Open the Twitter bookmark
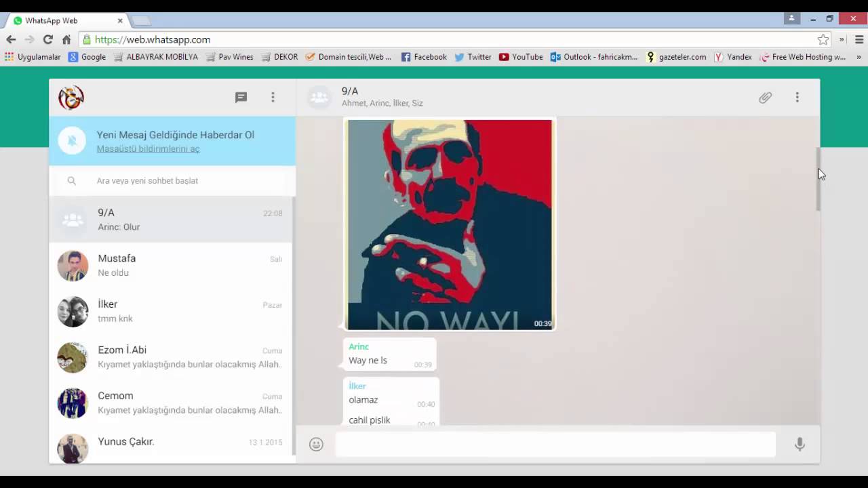Image resolution: width=868 pixels, height=488 pixels. [473, 57]
